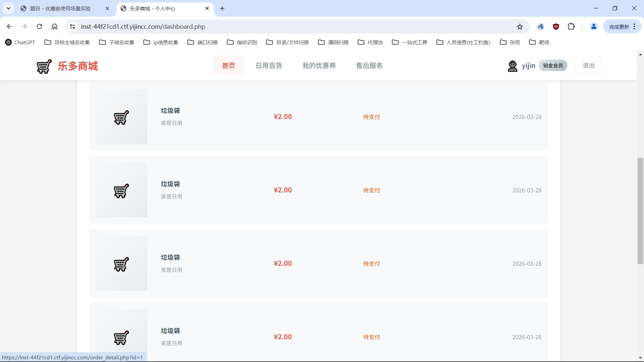Image resolution: width=644 pixels, height=362 pixels.
Task: Go to 日用百货 navigation item
Action: pyautogui.click(x=269, y=66)
